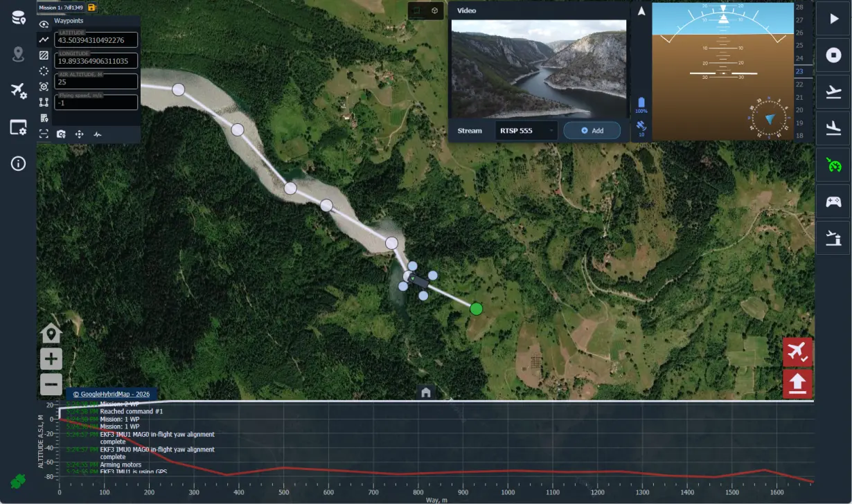Image resolution: width=852 pixels, height=504 pixels.
Task: Switch to the 2D map view toggle
Action: (418, 10)
